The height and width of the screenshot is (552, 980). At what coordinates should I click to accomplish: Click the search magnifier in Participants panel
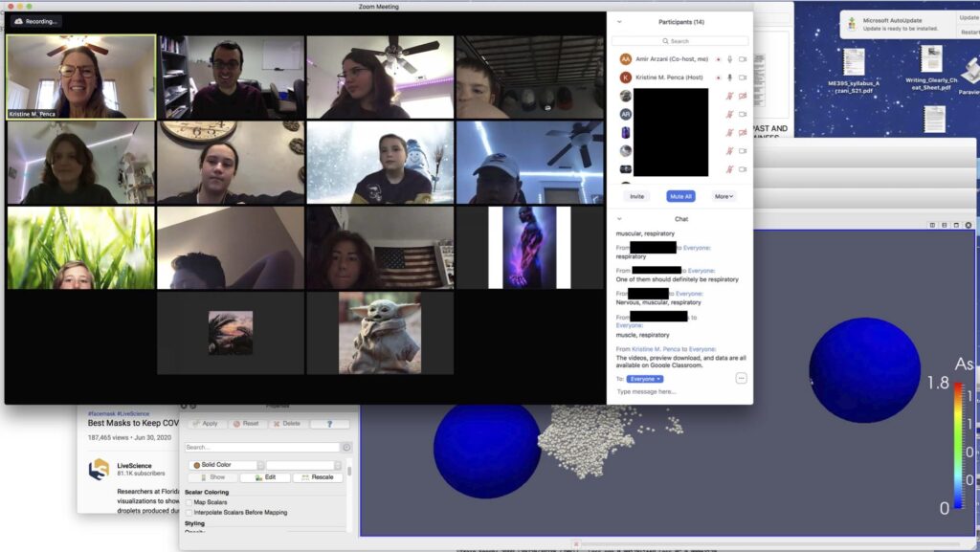pos(666,41)
